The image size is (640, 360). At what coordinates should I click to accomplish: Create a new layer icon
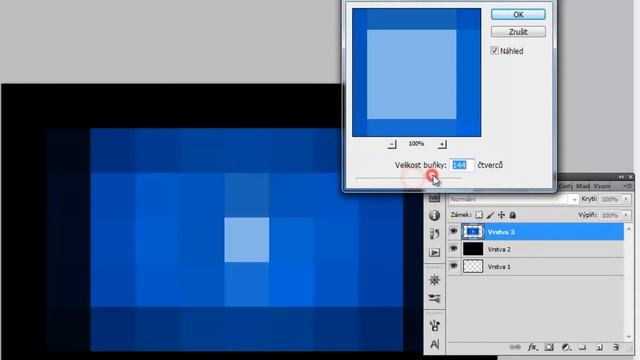(x=599, y=347)
